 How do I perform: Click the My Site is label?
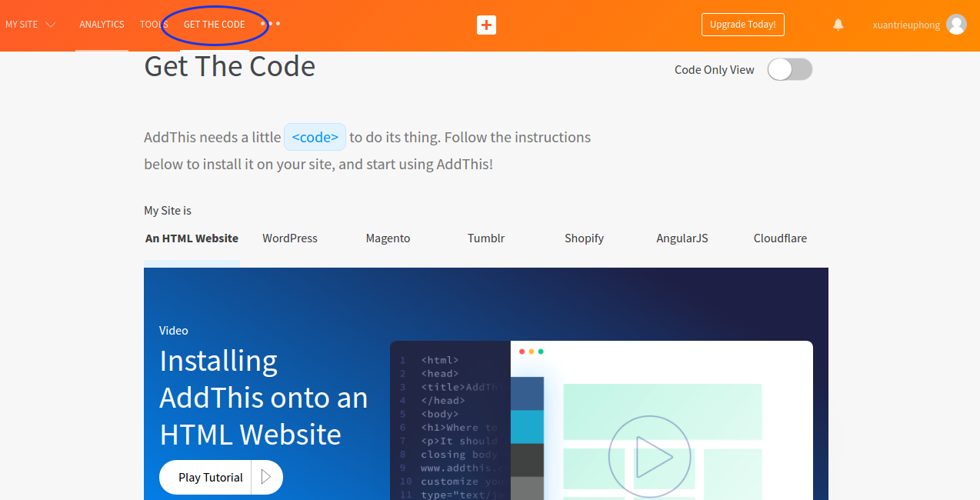click(x=168, y=211)
